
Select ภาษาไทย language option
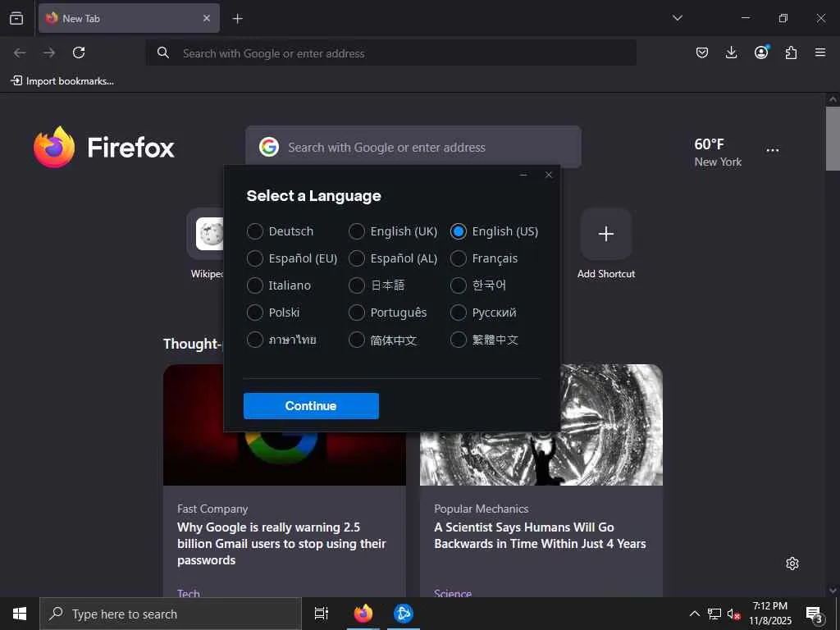[x=282, y=340]
